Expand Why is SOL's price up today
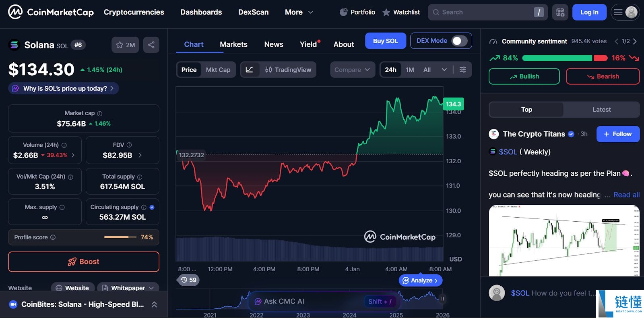Viewport: 644px width, 318px height. [x=64, y=88]
